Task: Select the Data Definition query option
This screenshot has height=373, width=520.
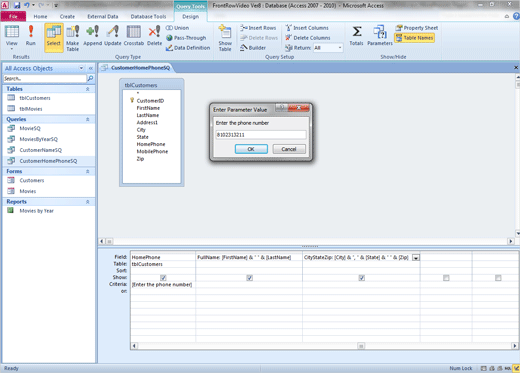Action: [188, 48]
